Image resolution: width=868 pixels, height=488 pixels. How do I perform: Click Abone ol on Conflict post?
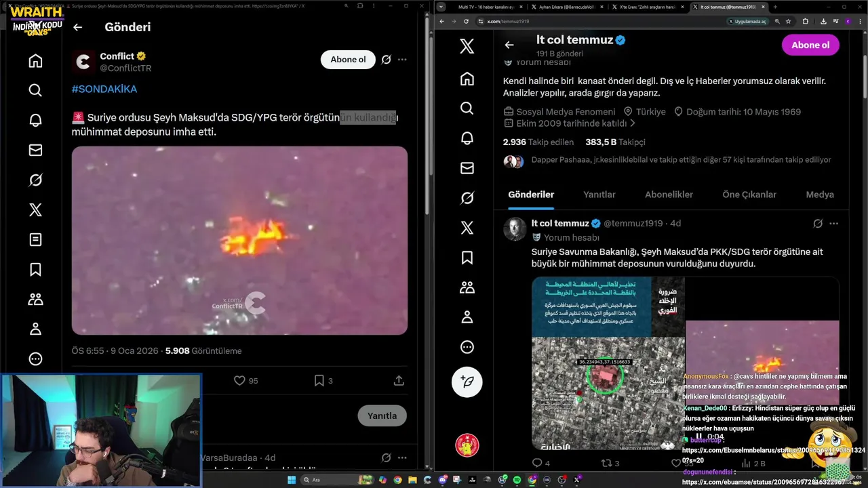[x=348, y=60]
